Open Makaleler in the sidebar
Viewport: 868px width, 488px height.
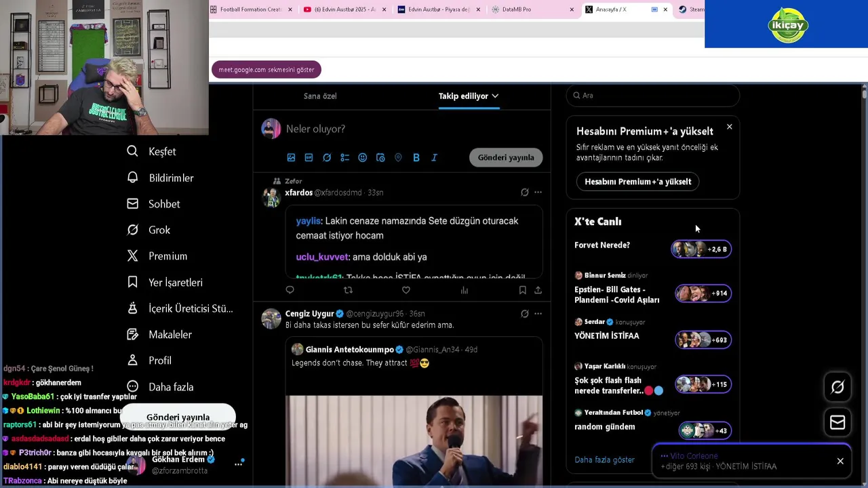coord(159,334)
